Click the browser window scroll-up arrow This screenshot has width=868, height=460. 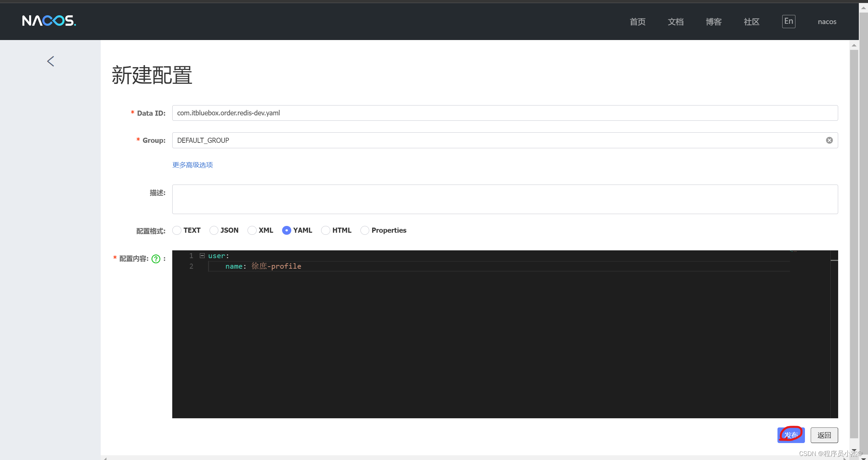coord(863,7)
